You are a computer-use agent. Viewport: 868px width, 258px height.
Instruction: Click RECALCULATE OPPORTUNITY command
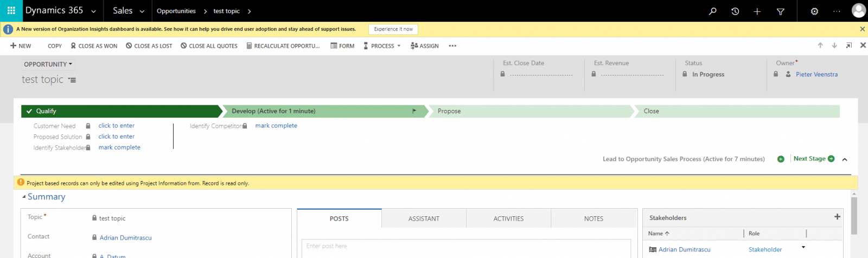point(283,46)
